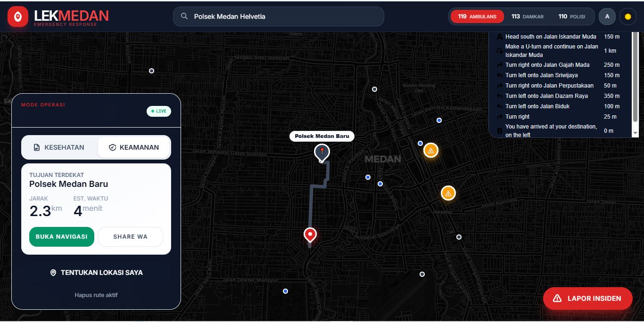Click the Mode Operasi heading
The height and width of the screenshot is (322, 644).
(x=43, y=105)
